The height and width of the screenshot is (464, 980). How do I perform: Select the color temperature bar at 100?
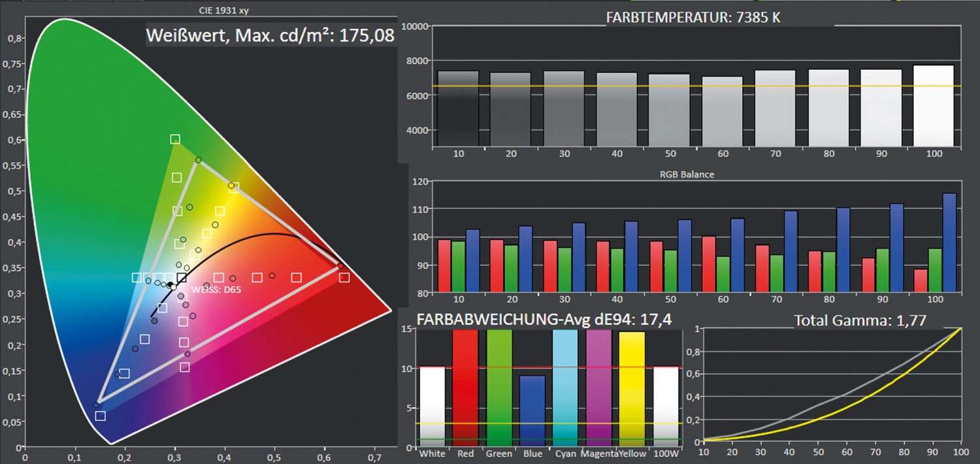click(933, 105)
